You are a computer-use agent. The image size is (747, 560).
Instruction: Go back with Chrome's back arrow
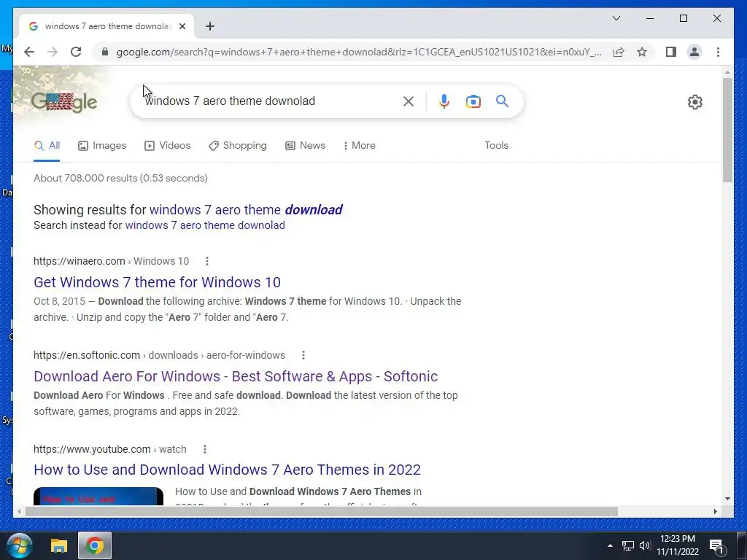(29, 52)
